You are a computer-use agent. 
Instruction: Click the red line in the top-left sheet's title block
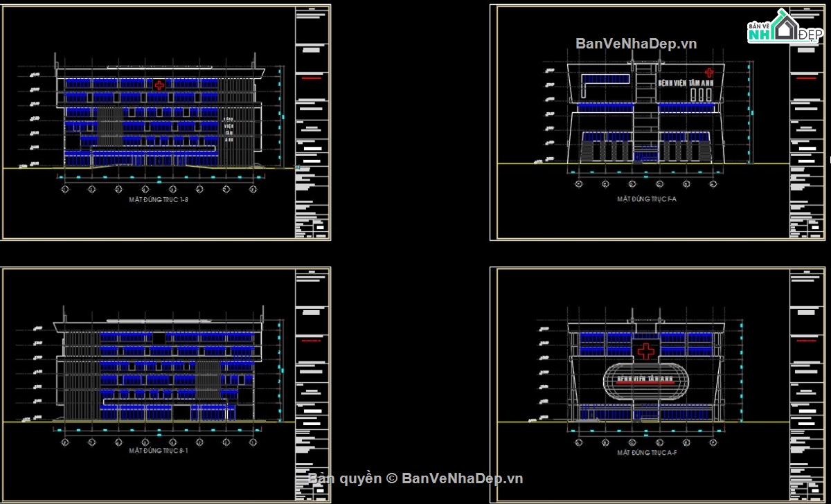click(312, 79)
